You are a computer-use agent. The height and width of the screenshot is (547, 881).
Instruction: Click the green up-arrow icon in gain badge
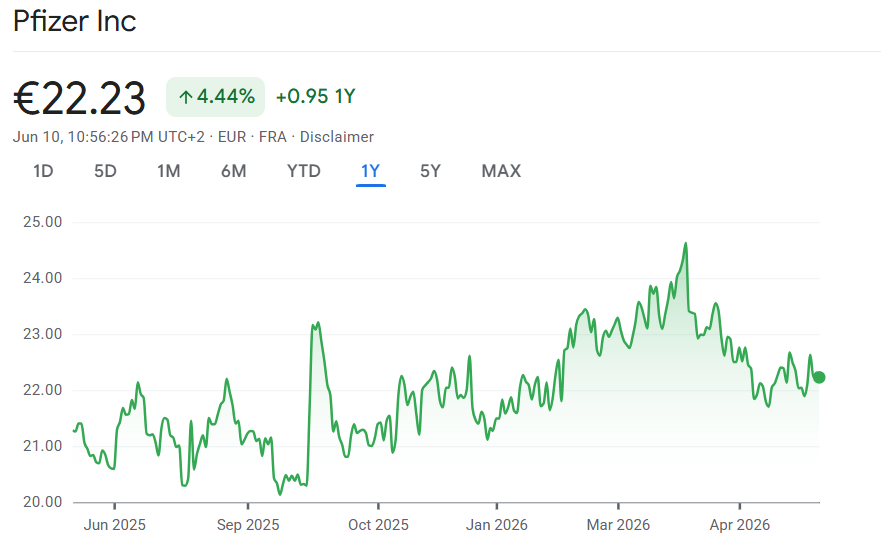185,98
